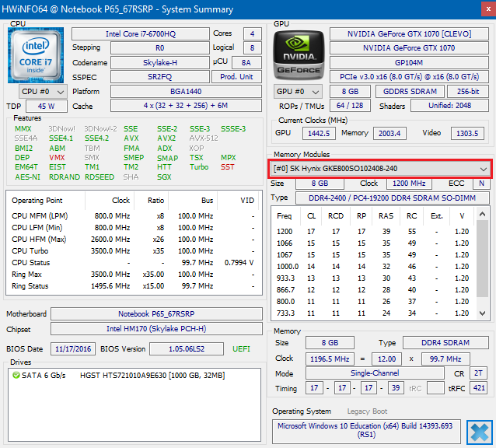Click the Legacy Boot label
This screenshot has height=448, width=496.
367,411
